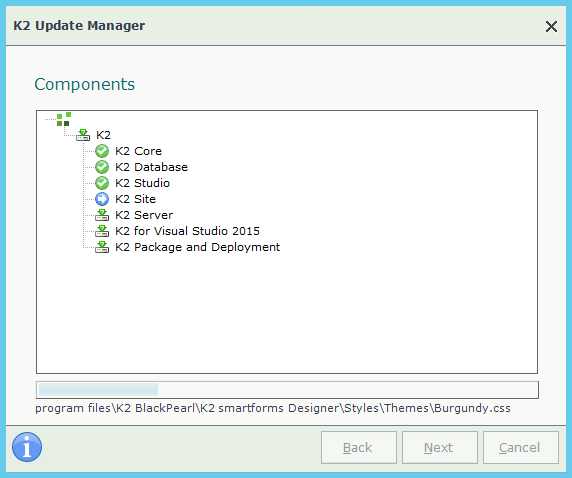Click the Next button
This screenshot has height=478, width=572.
tap(440, 447)
